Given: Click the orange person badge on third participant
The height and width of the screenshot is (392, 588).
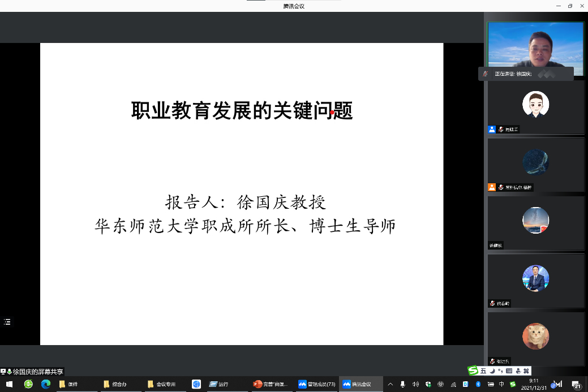Looking at the screenshot, I should [x=492, y=187].
